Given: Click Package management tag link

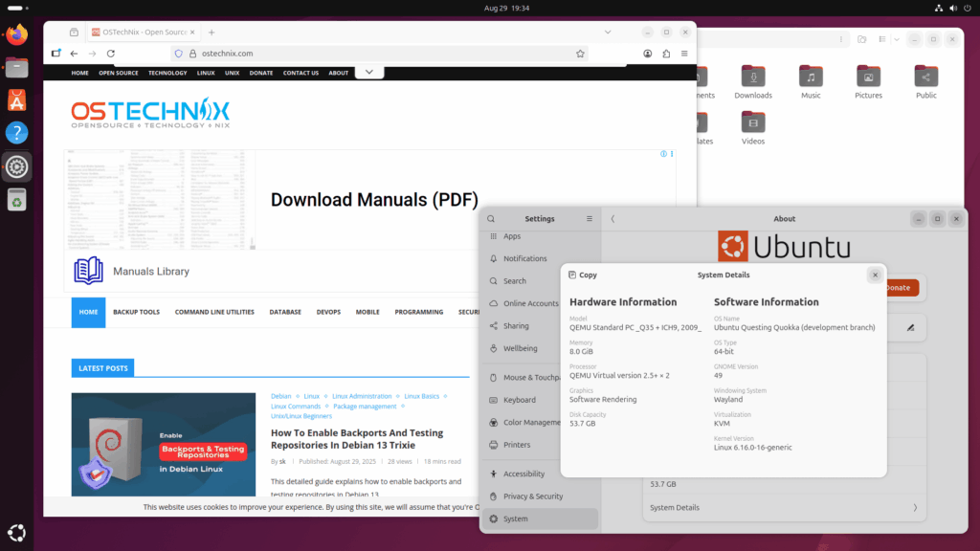Looking at the screenshot, I should 365,406.
